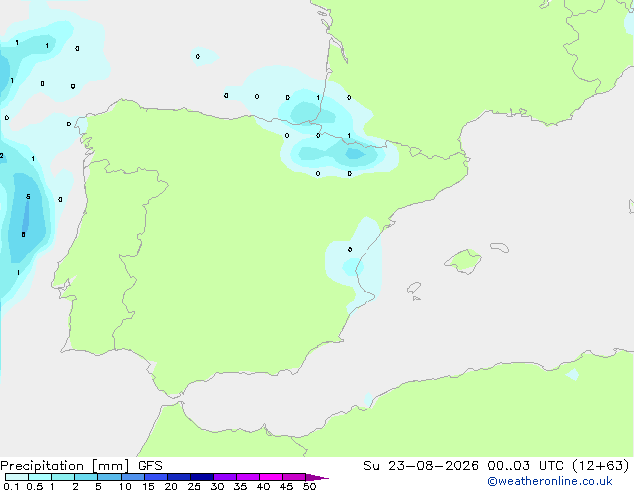Click the 'GFS' model label
Viewport: 634px width, 490px height.
[x=150, y=466]
